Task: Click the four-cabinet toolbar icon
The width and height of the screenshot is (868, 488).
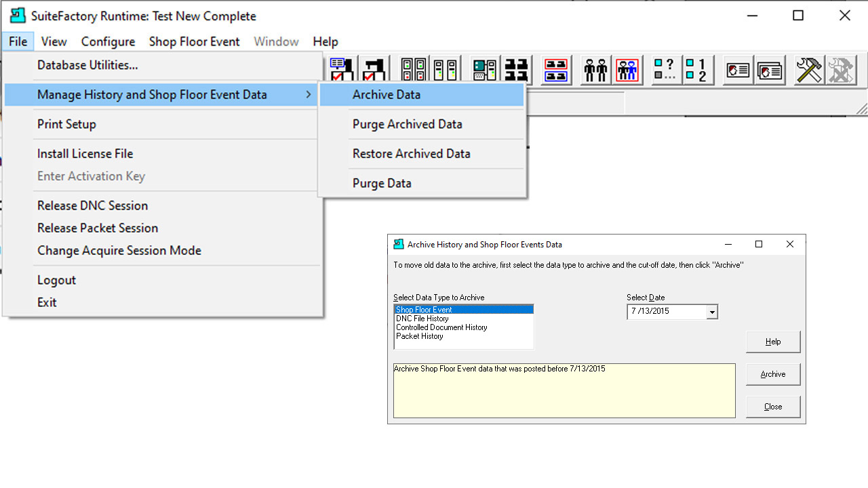Action: 414,70
